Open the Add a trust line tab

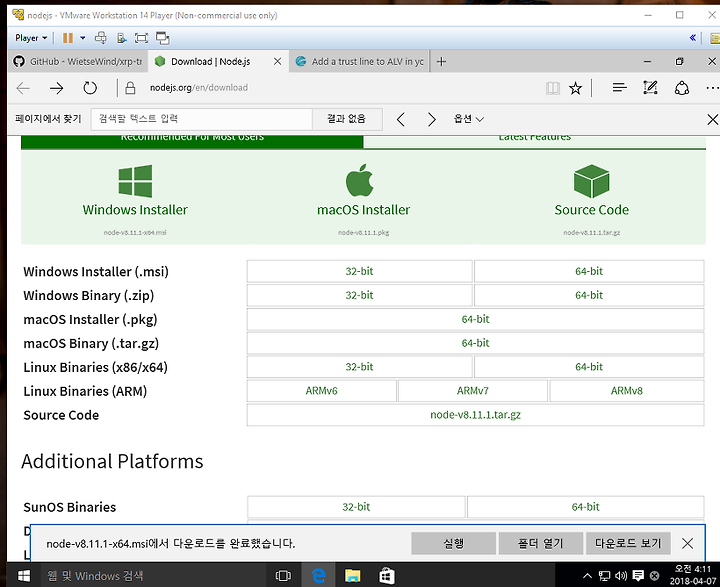click(x=359, y=62)
